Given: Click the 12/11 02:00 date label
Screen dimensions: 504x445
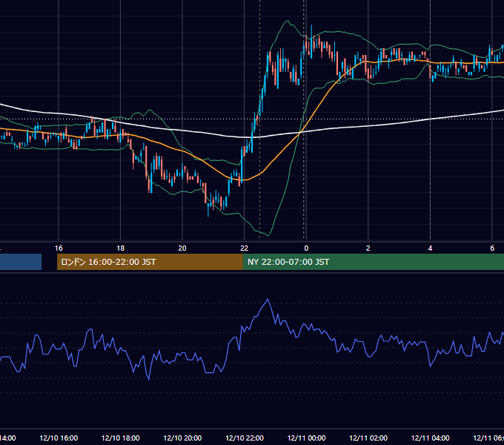Looking at the screenshot, I should [x=368, y=438].
